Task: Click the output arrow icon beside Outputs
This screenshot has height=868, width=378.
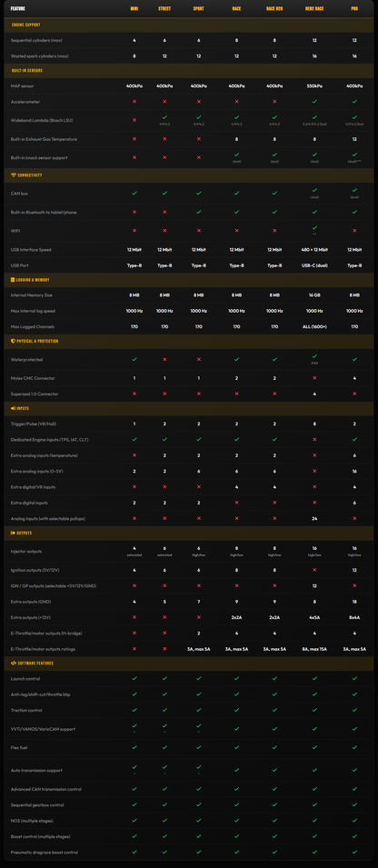Action: 13,534
